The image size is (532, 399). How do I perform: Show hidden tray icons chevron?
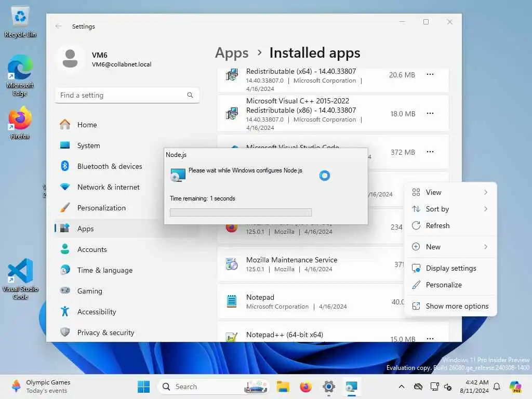402,387
